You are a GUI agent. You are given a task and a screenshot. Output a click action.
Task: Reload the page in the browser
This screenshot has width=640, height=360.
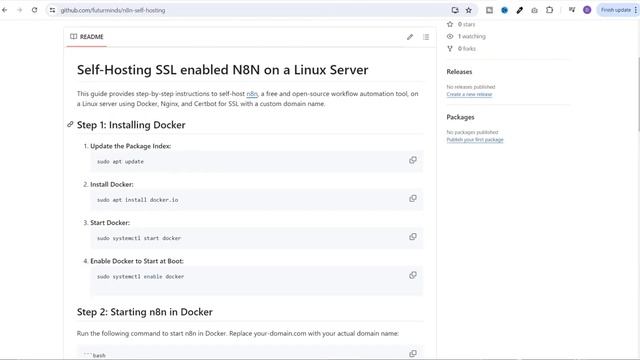click(x=34, y=10)
